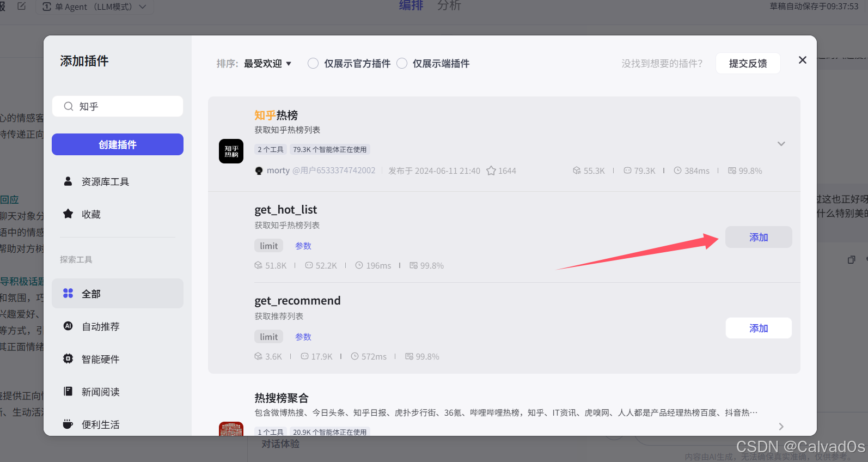Click the 99.8% success rate icon on 知乎热榜

click(x=732, y=171)
